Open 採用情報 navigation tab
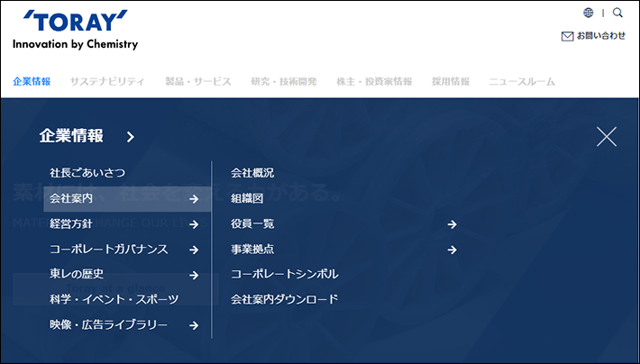Screen dimensions: 640x364 (451, 81)
